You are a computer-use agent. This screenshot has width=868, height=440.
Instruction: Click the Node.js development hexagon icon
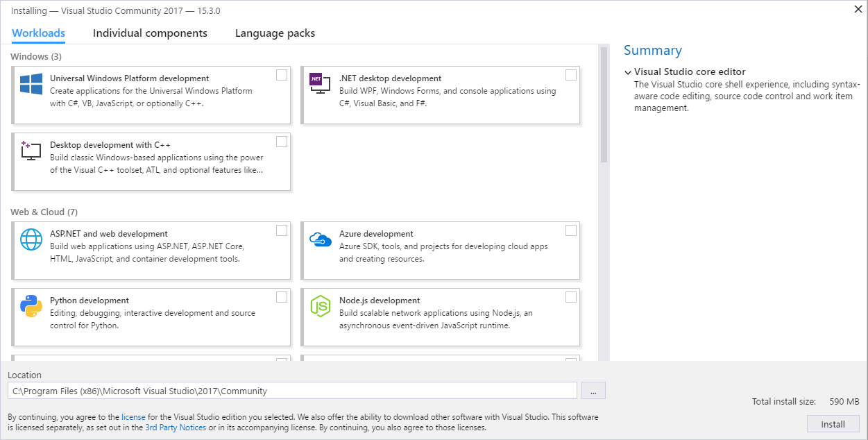coord(320,306)
